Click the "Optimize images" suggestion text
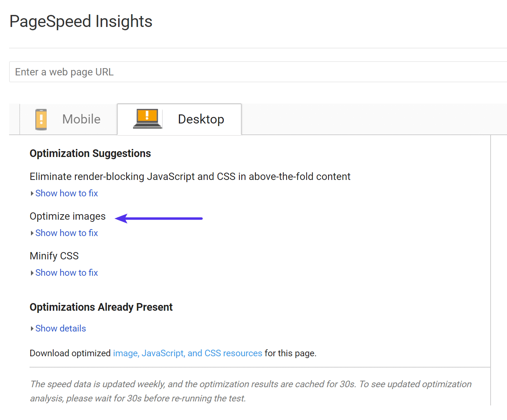The width and height of the screenshot is (507, 420). tap(68, 216)
